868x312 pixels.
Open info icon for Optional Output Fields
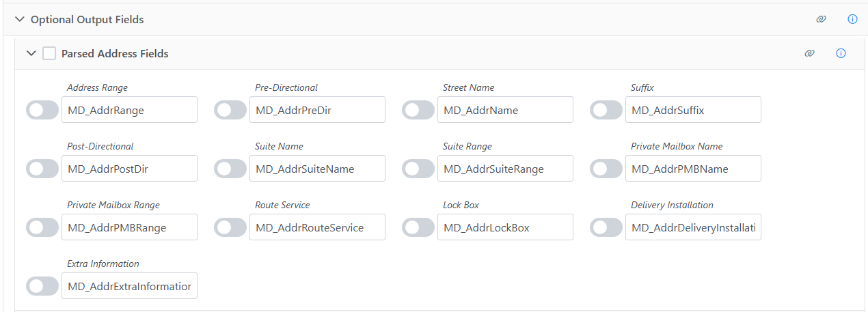coord(852,19)
